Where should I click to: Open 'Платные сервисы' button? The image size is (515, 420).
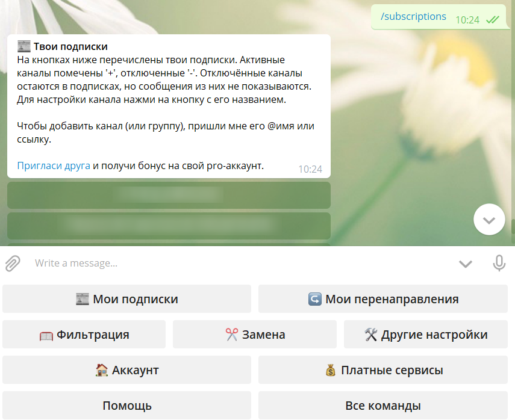[x=384, y=370]
